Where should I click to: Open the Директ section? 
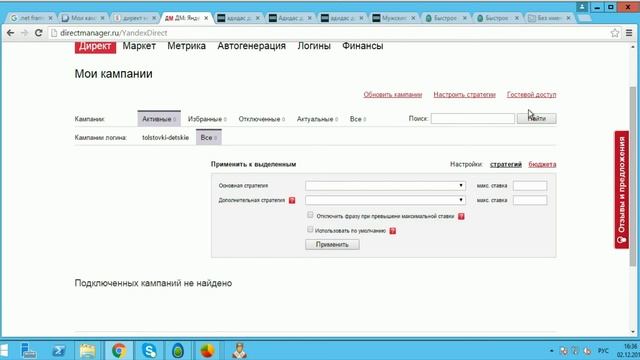(95, 46)
